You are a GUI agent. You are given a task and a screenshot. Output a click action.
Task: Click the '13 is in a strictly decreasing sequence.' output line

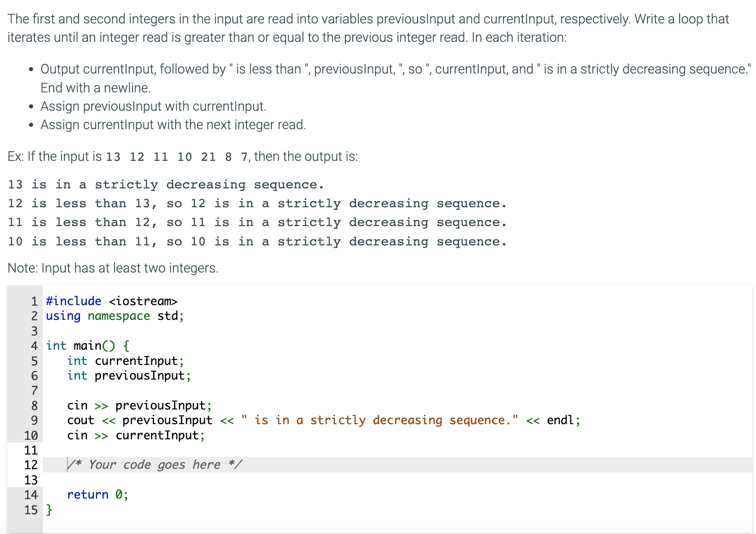pyautogui.click(x=166, y=184)
